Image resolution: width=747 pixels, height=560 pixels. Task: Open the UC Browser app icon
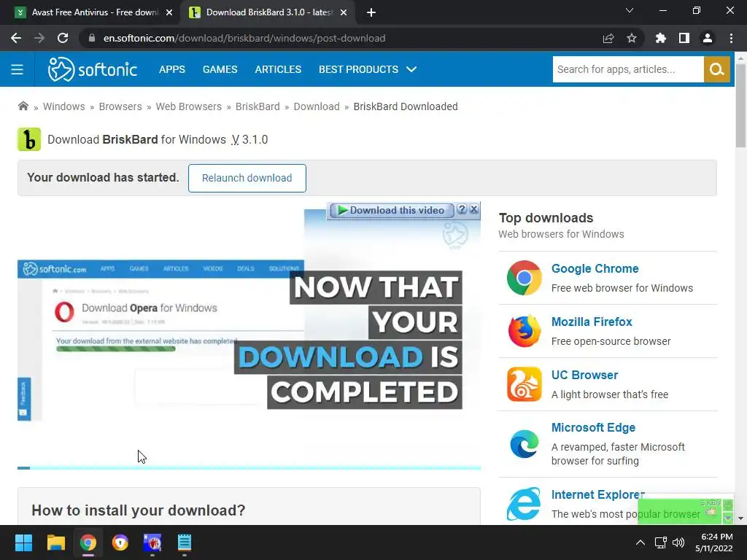coord(524,384)
